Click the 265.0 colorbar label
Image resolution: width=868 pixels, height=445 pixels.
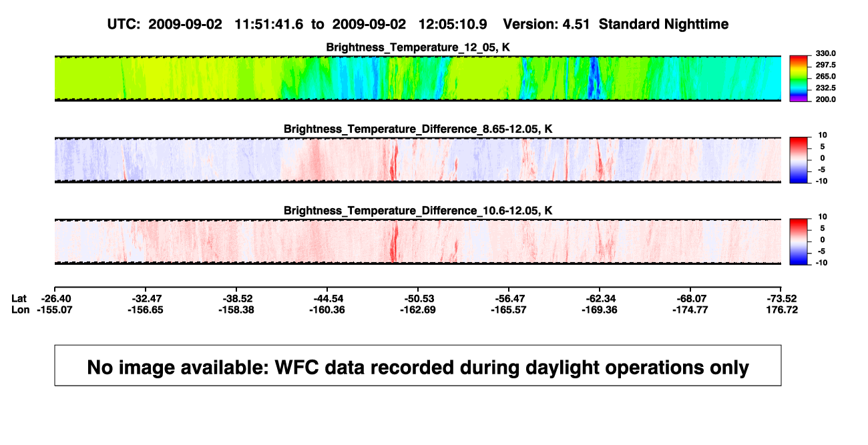[825, 76]
